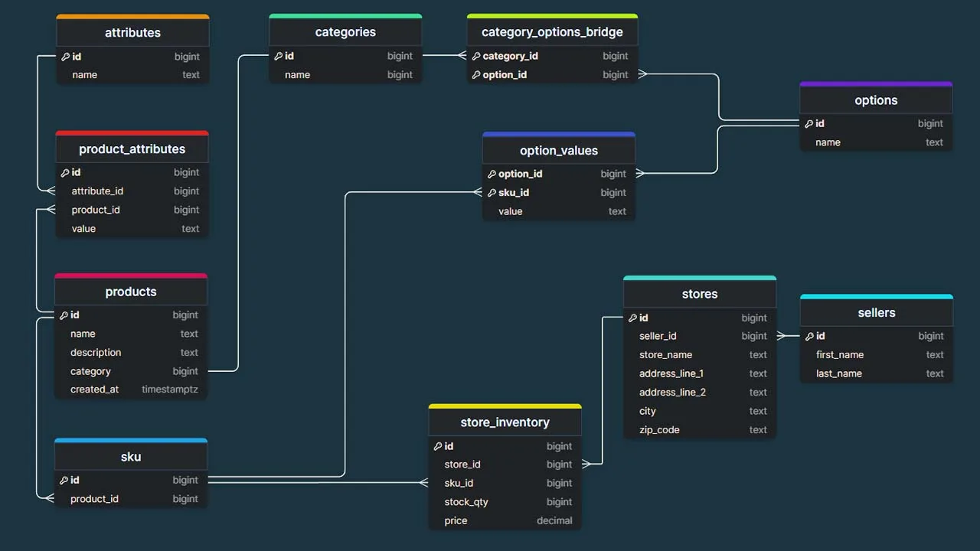Image resolution: width=980 pixels, height=551 pixels.
Task: Select the price column in store_inventory
Action: [x=456, y=521]
